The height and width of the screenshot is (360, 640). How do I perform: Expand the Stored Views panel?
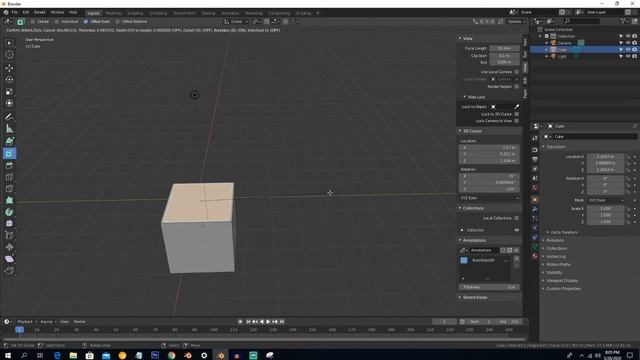[489, 298]
